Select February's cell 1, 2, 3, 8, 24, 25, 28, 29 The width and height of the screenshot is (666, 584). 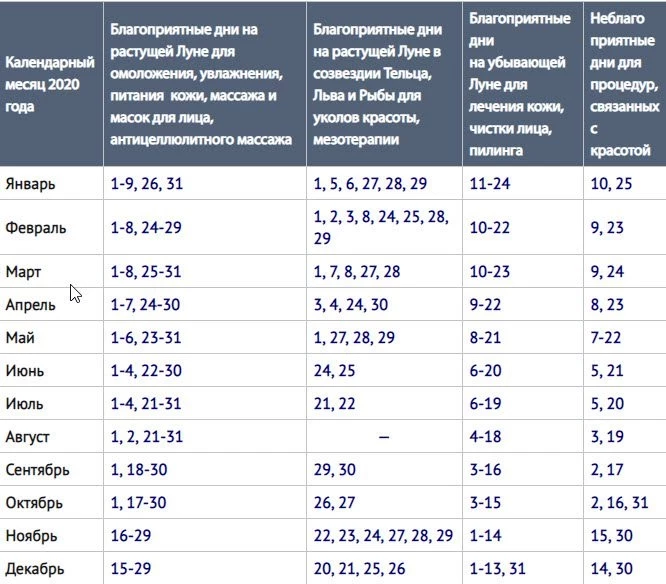(x=383, y=227)
